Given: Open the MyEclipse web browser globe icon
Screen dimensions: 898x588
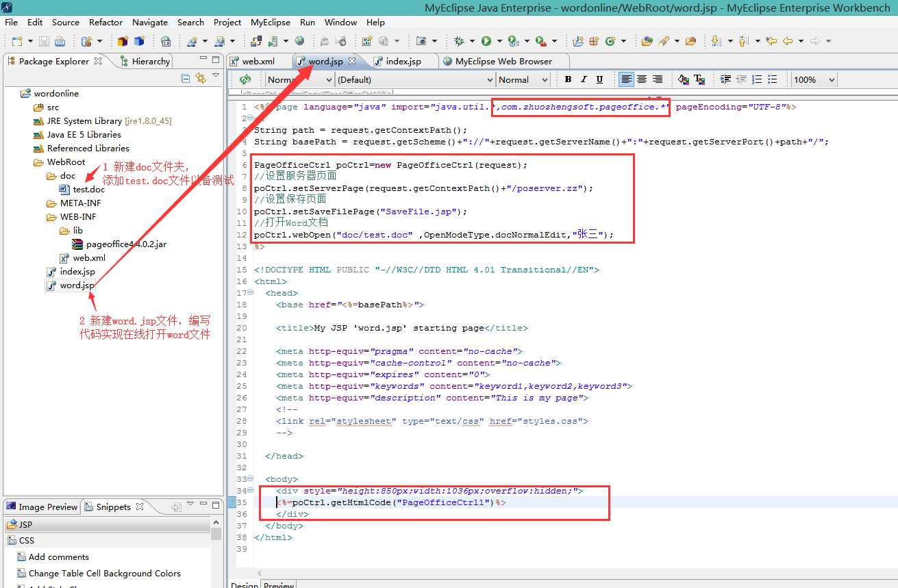Looking at the screenshot, I should tap(300, 41).
